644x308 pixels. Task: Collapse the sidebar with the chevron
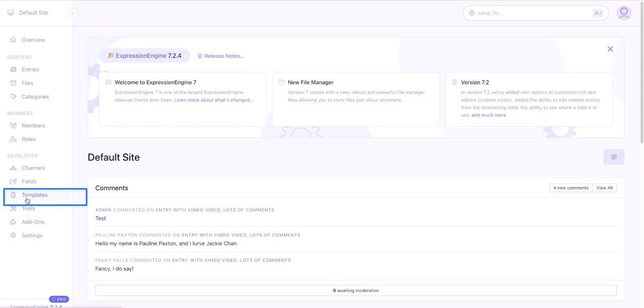click(x=73, y=13)
